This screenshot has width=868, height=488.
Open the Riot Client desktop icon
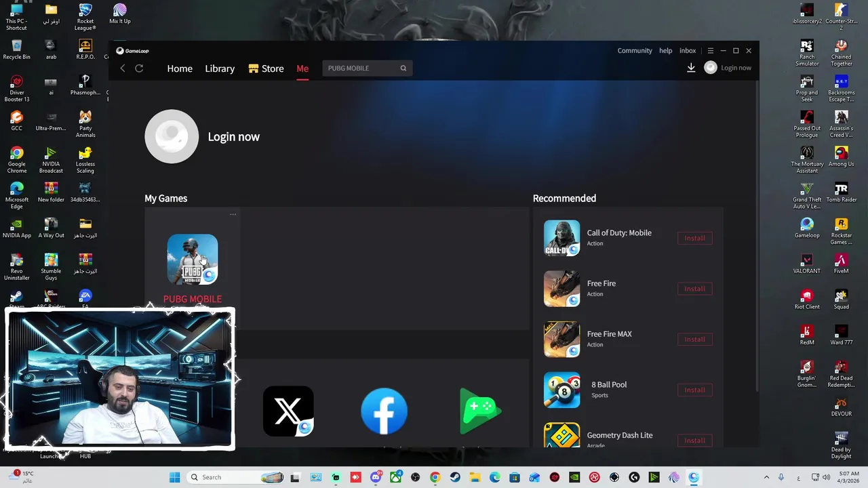(807, 299)
